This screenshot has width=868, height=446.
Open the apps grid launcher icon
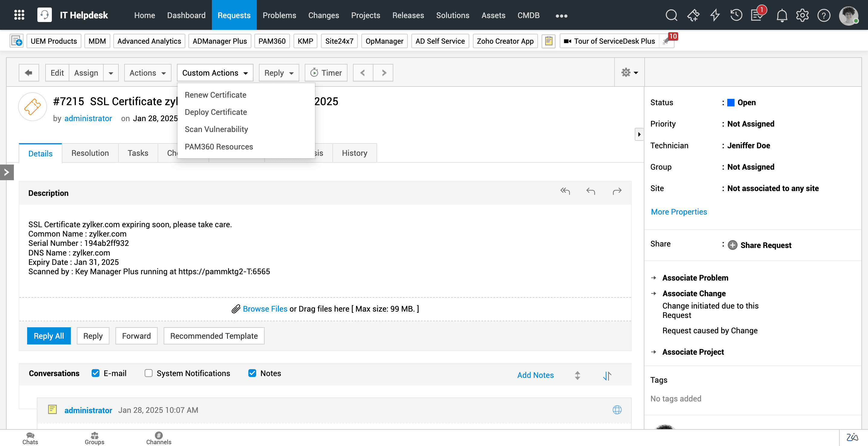(x=19, y=15)
